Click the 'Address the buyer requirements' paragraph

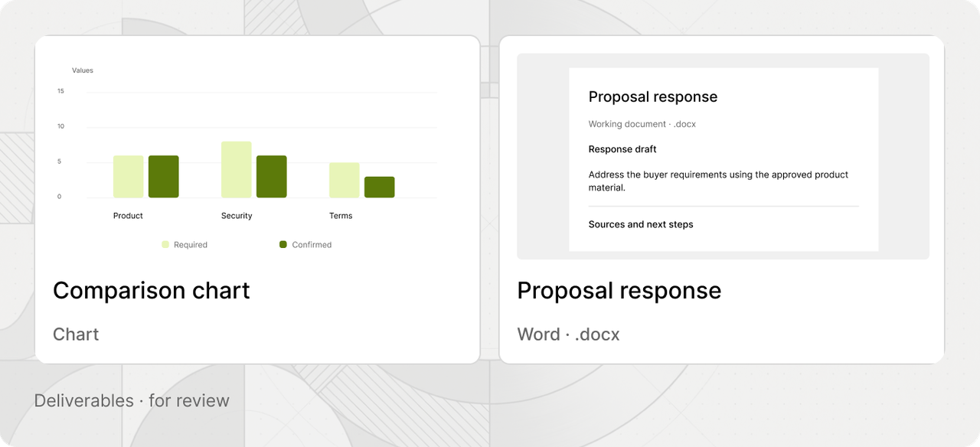(719, 181)
